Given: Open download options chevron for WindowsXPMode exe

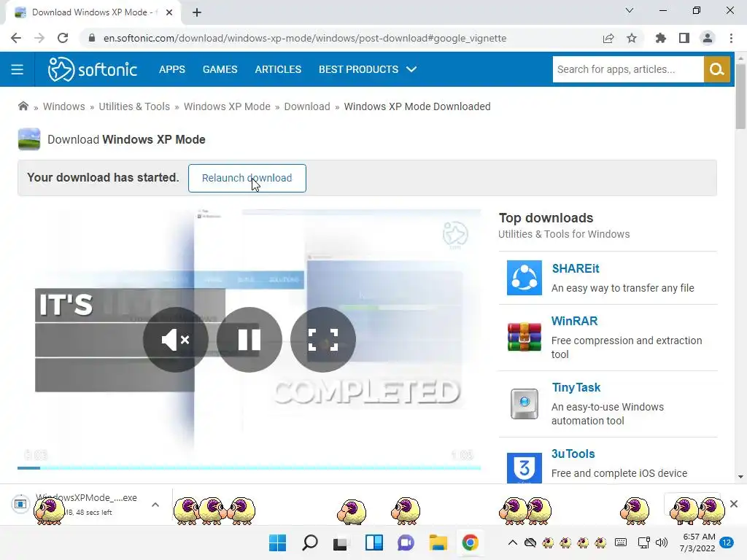Looking at the screenshot, I should 155,505.
